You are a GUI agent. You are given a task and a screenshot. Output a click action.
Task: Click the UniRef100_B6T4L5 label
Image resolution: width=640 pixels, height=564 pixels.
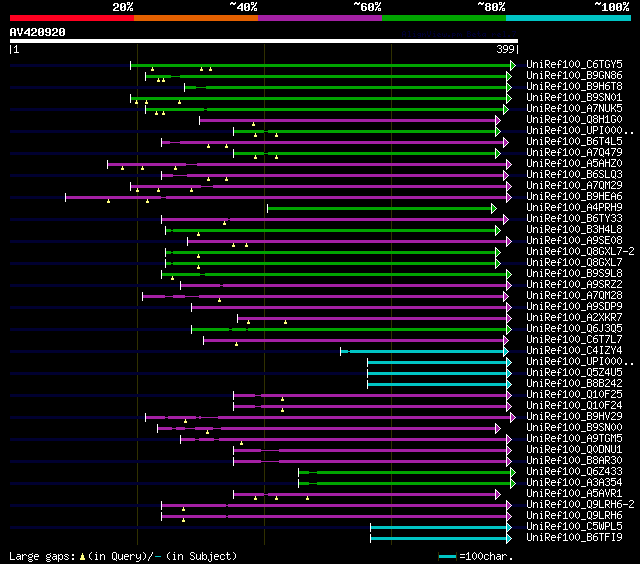(x=574, y=142)
